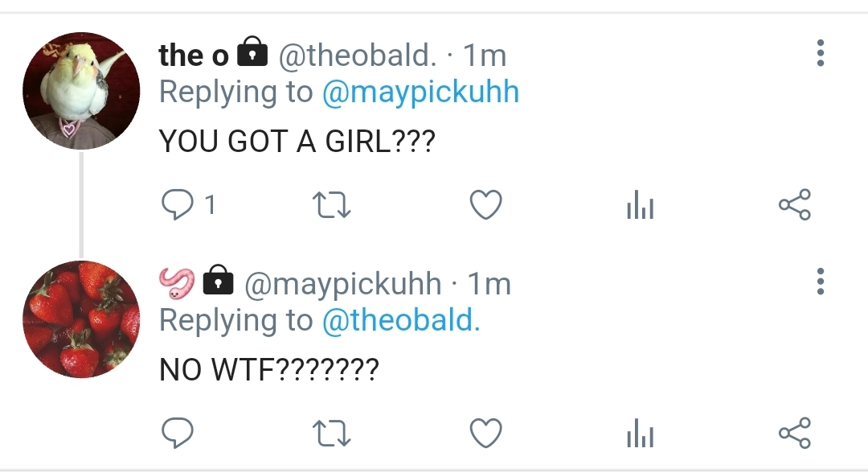Image resolution: width=868 pixels, height=473 pixels.
Task: Like the YOU GOT A GIRL tweet
Action: coord(486,205)
